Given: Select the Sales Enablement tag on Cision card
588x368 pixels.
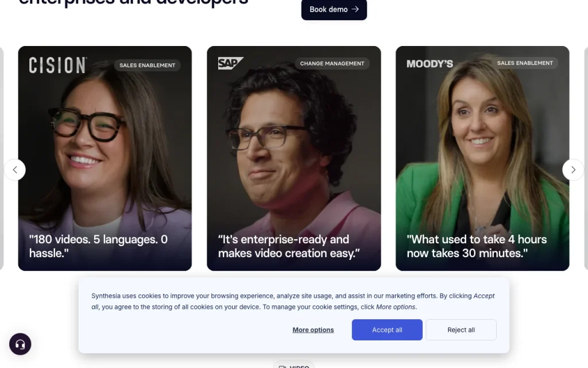Looking at the screenshot, I should [148, 66].
